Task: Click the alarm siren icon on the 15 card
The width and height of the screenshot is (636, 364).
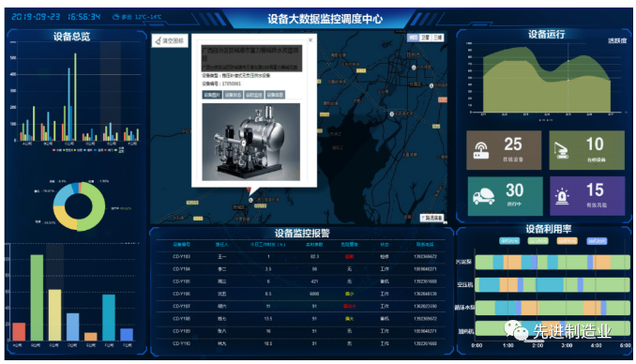Action: [x=562, y=196]
